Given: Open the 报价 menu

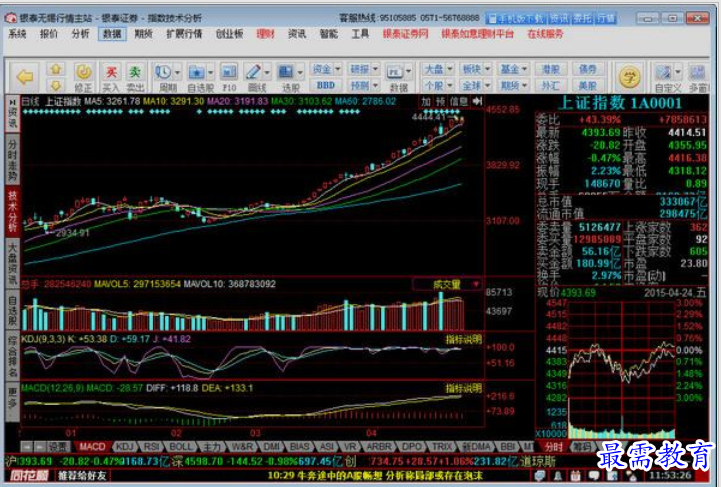Looking at the screenshot, I should point(49,34).
